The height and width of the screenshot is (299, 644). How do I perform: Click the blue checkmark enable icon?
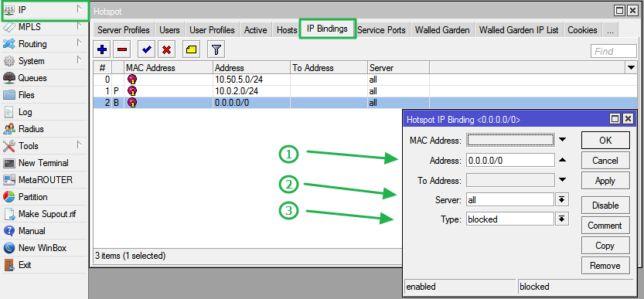[x=146, y=50]
